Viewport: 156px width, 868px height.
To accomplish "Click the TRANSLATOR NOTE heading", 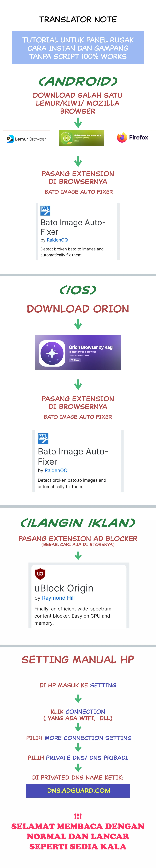I will pyautogui.click(x=78, y=19).
